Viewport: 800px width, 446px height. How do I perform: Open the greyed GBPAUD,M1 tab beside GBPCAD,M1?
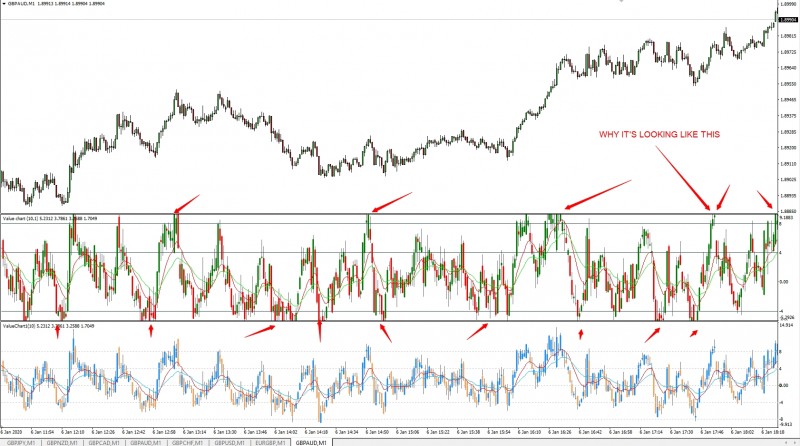(145, 442)
